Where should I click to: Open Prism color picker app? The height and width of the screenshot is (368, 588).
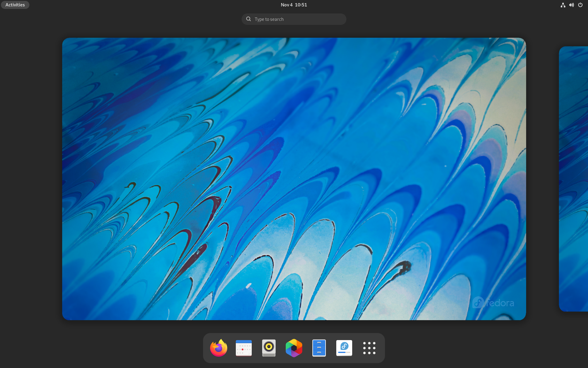coord(294,348)
